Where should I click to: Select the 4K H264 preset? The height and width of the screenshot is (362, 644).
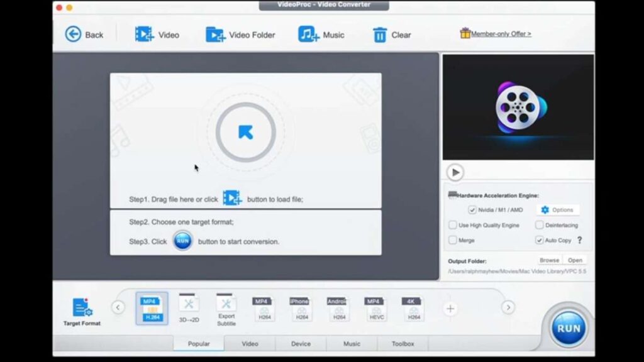point(414,309)
